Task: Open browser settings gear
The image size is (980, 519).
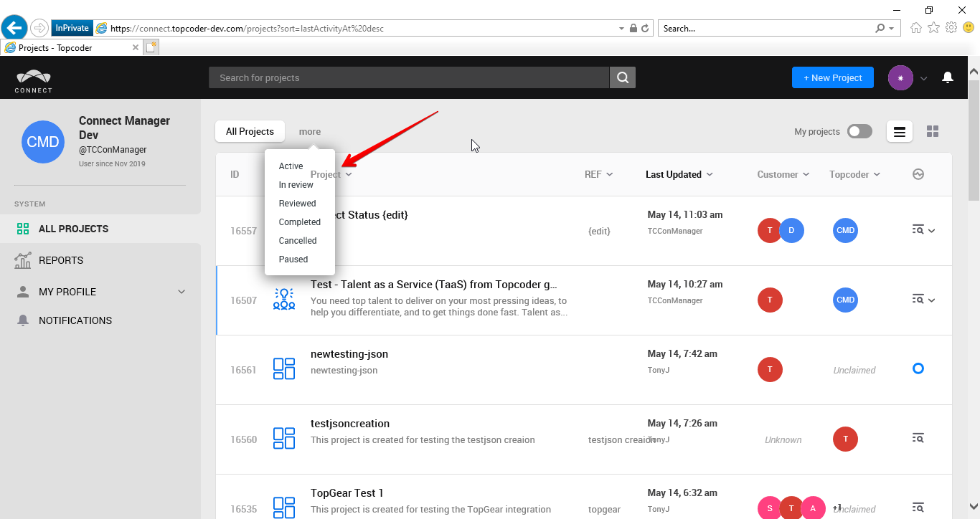Action: pyautogui.click(x=951, y=28)
